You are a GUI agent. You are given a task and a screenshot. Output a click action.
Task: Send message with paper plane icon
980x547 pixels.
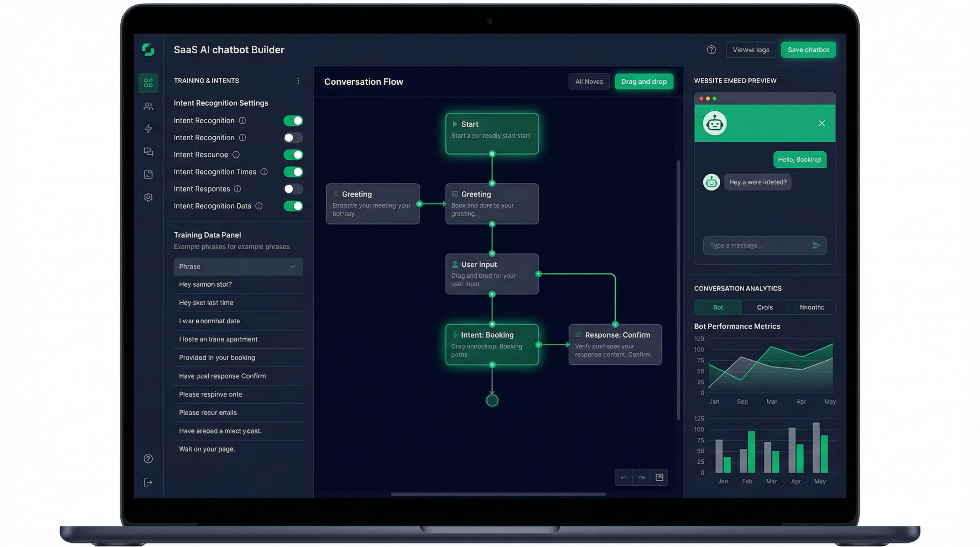(816, 245)
